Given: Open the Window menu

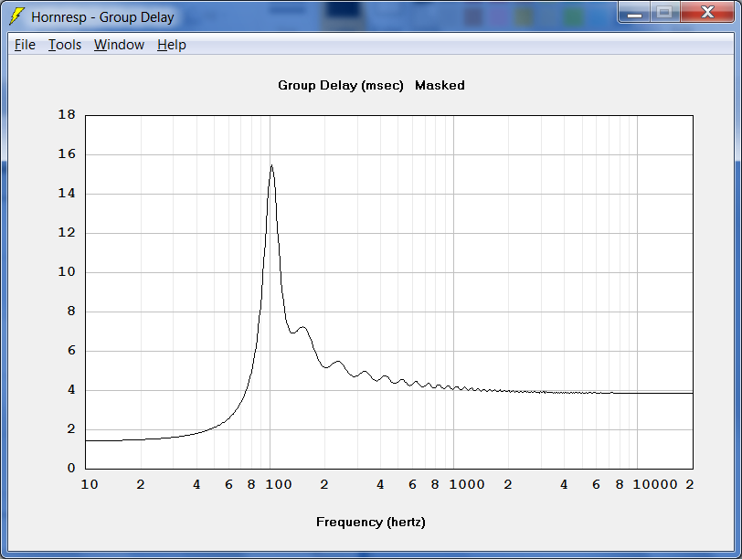Looking at the screenshot, I should [x=119, y=45].
